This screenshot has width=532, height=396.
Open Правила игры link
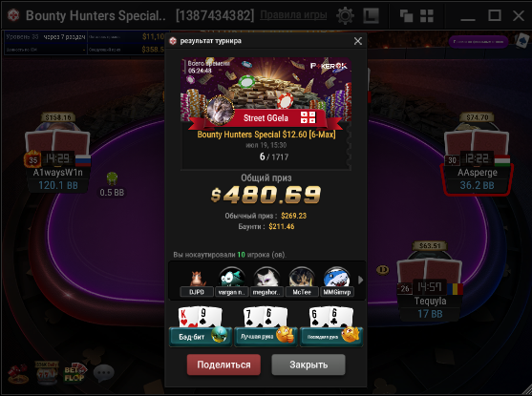pos(293,15)
